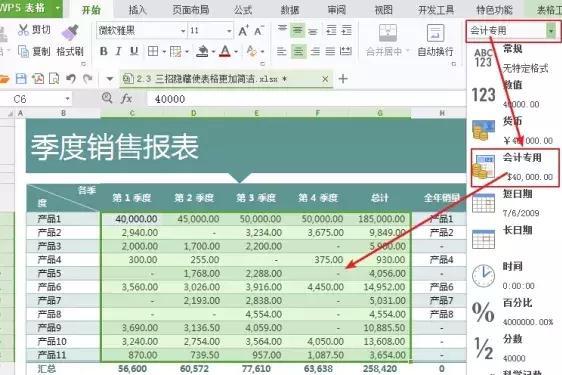Open the 公式 Formulas tab

[243, 9]
